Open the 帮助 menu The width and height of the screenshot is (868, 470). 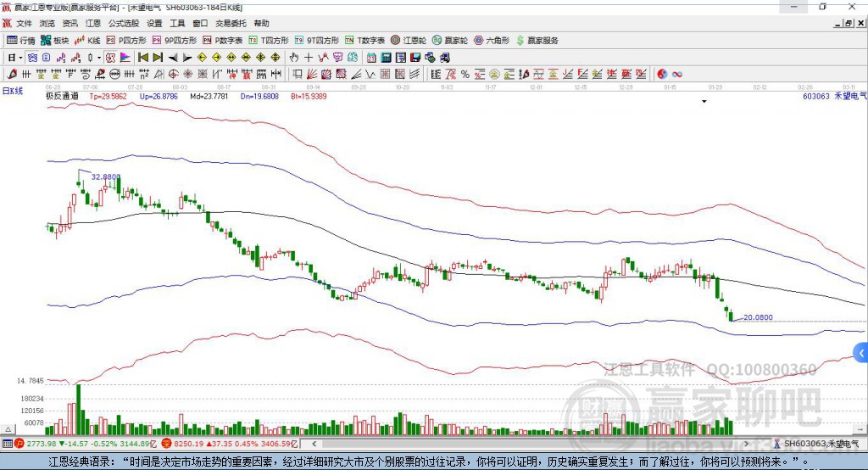pyautogui.click(x=261, y=23)
